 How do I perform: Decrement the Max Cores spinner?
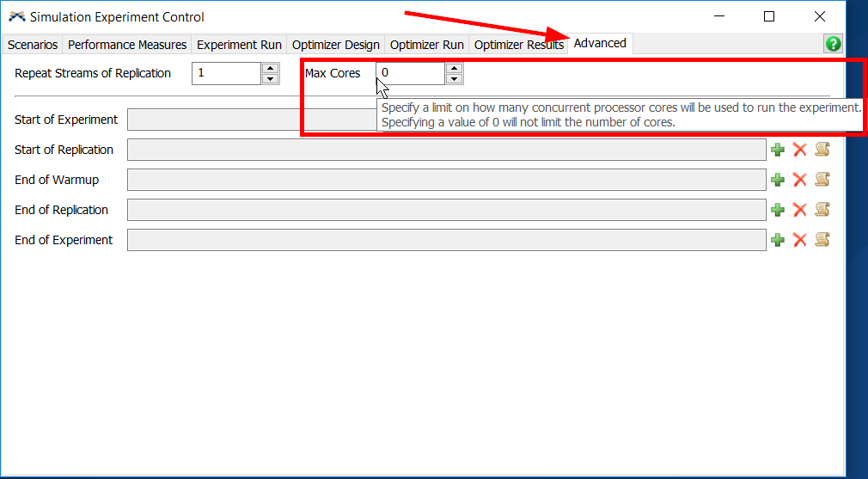(455, 79)
